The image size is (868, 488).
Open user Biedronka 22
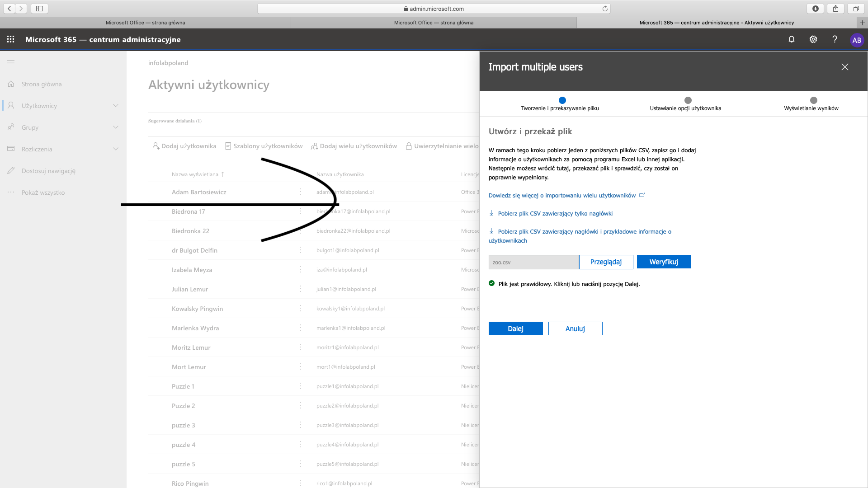coord(190,231)
